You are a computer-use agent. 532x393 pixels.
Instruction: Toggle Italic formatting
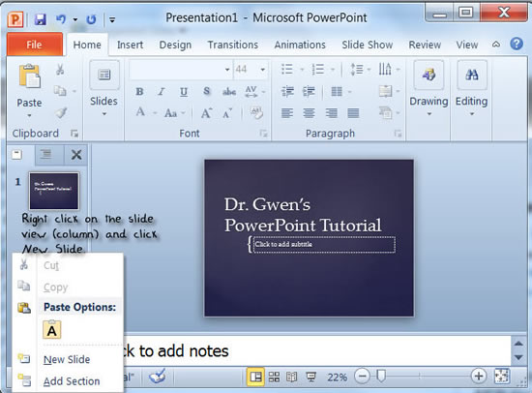click(162, 91)
